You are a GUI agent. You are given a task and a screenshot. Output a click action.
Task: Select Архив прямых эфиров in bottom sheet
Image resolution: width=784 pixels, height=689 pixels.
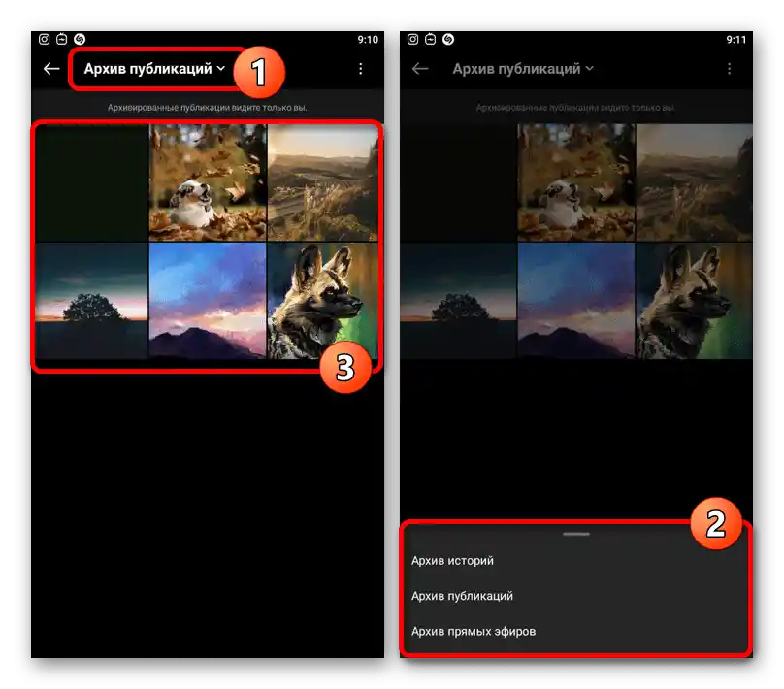click(474, 632)
